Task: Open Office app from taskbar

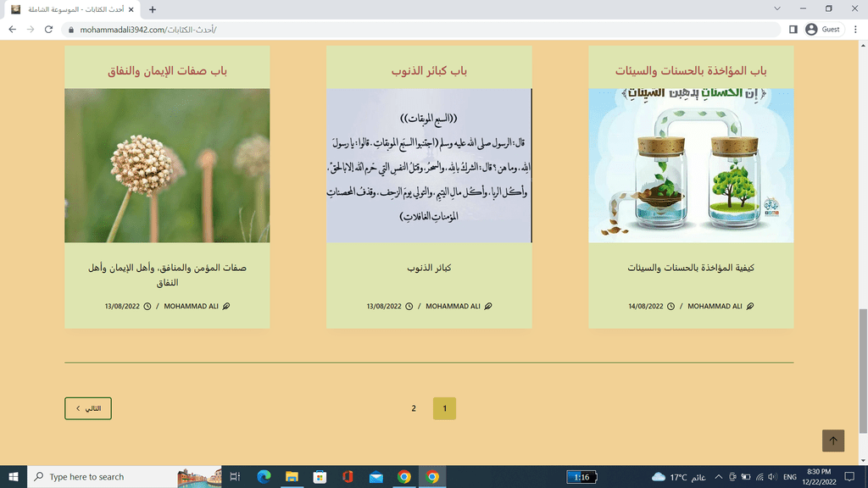Action: tap(348, 476)
